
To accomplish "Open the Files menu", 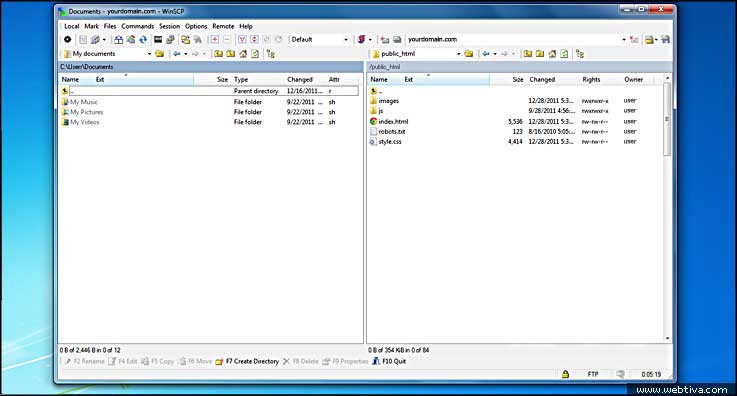I will coord(110,26).
